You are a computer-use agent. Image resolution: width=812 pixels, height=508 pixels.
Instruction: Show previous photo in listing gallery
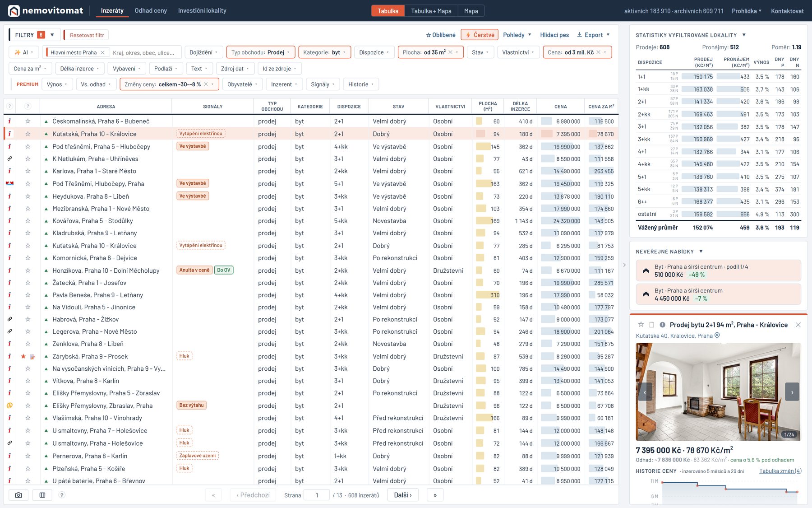tap(645, 392)
